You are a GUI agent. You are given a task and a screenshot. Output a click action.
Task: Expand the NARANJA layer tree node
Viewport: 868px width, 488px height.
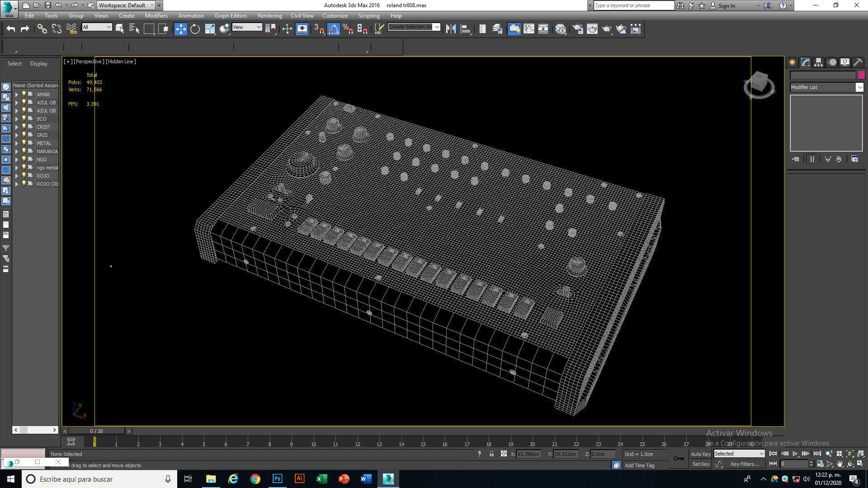pos(17,151)
